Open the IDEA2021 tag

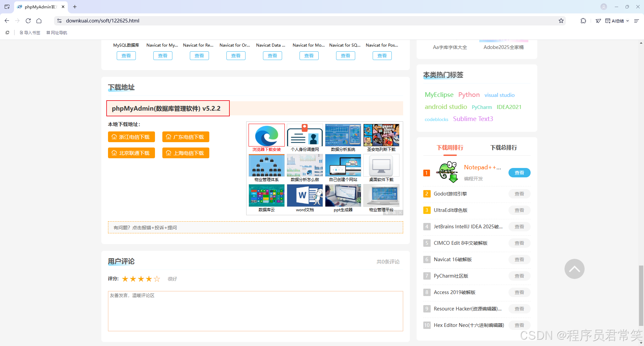[x=509, y=107]
